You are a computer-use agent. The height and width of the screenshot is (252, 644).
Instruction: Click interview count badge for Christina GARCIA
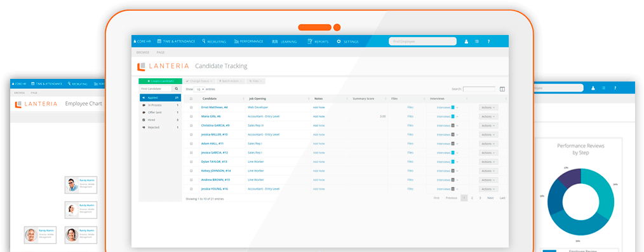(x=453, y=125)
